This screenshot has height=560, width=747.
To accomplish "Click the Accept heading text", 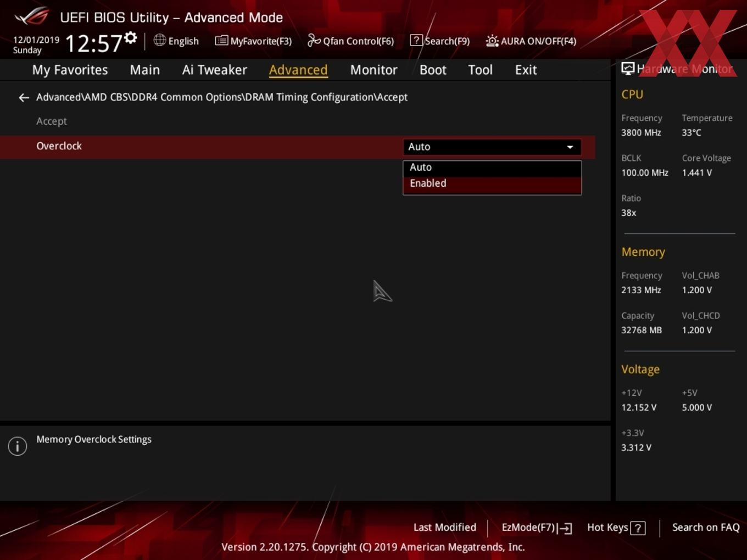I will (52, 121).
